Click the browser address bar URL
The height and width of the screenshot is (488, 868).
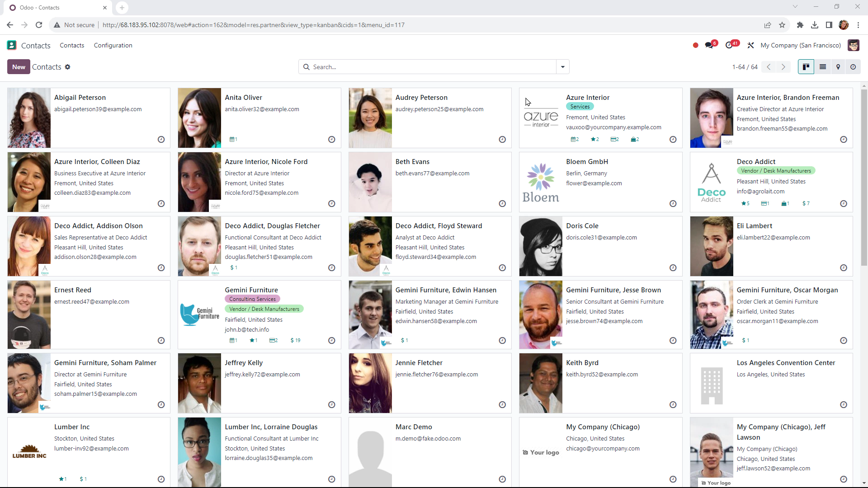point(253,25)
